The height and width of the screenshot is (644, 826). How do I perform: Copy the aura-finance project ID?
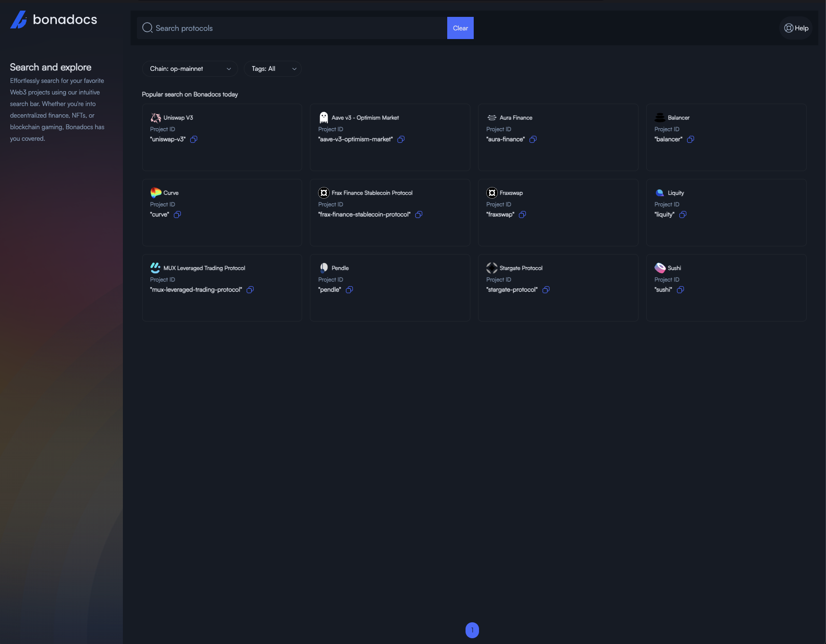533,139
